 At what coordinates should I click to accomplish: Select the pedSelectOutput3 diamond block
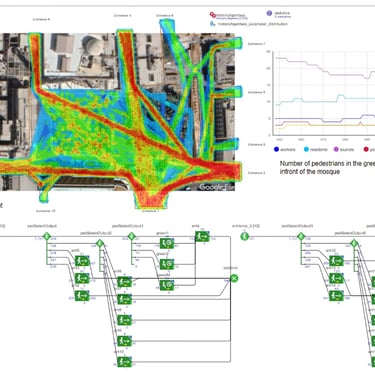[x=301, y=237]
